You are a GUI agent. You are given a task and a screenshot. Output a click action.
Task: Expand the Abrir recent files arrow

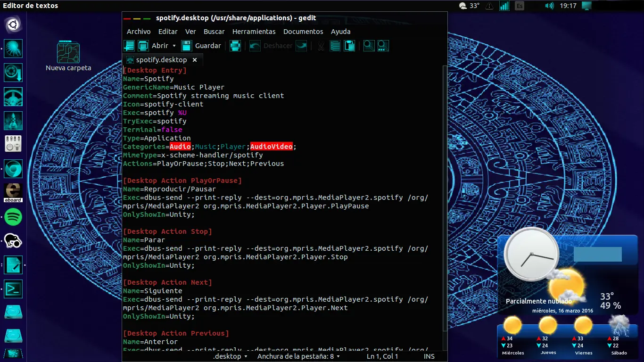coord(174,46)
